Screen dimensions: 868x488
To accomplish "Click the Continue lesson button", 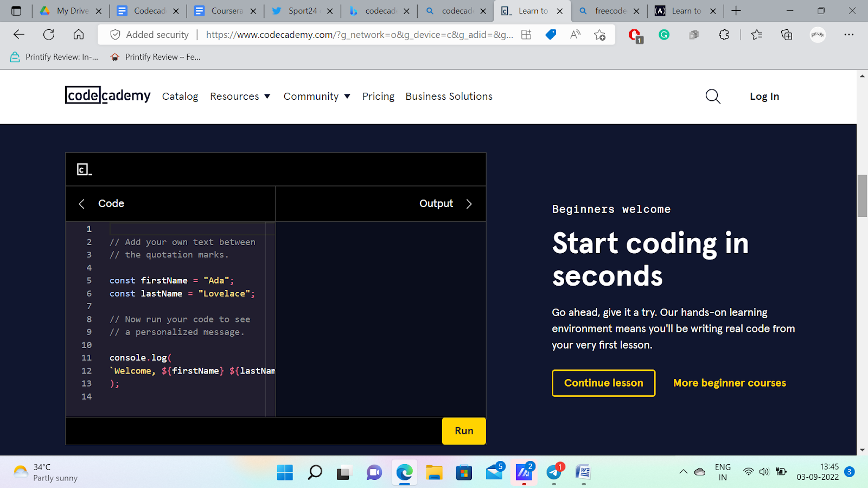I will coord(604,383).
